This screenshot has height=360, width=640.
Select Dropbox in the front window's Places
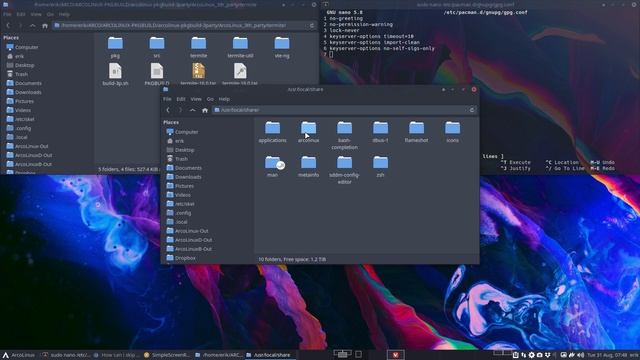click(181, 258)
